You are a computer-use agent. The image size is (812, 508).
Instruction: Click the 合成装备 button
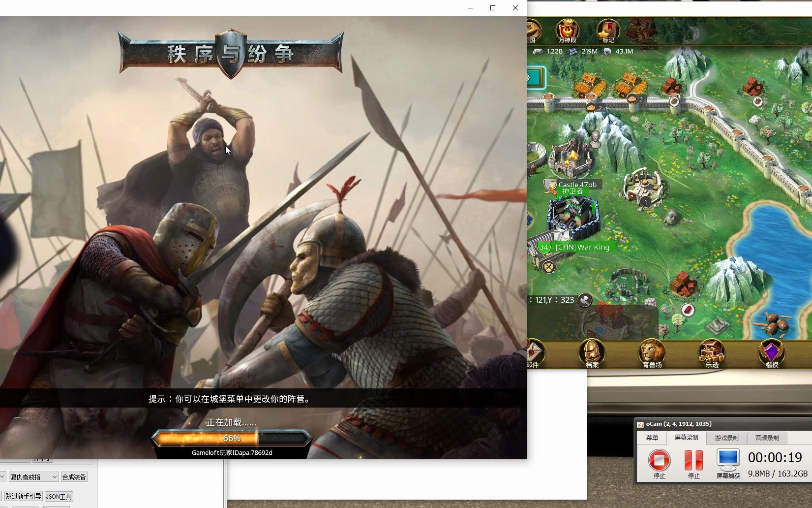point(74,477)
